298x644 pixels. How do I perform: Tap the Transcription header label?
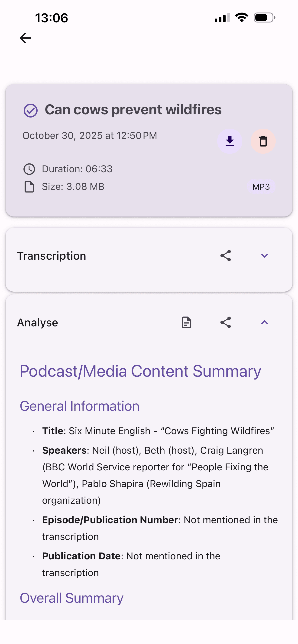pyautogui.click(x=52, y=256)
